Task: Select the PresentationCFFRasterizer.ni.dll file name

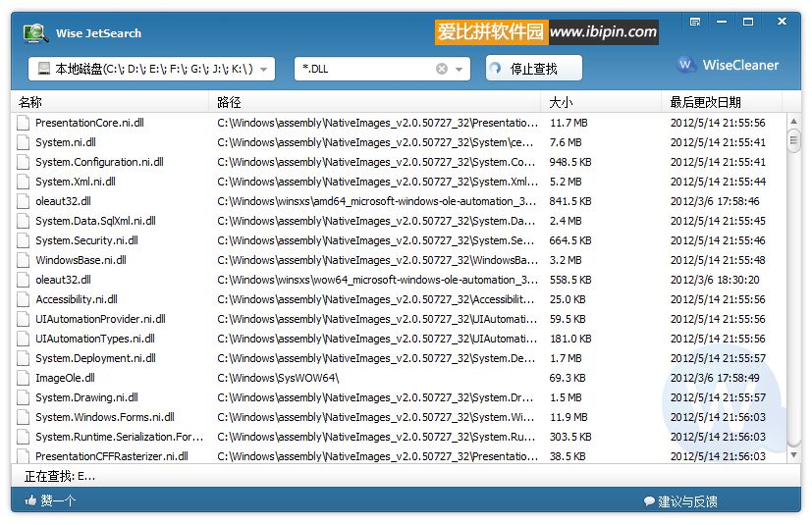Action: (112, 456)
